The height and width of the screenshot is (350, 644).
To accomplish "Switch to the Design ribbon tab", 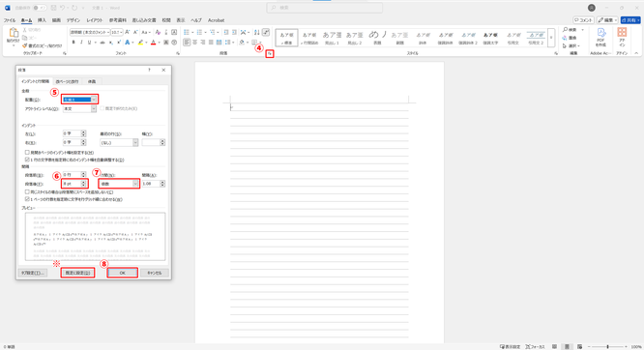I will coord(73,20).
